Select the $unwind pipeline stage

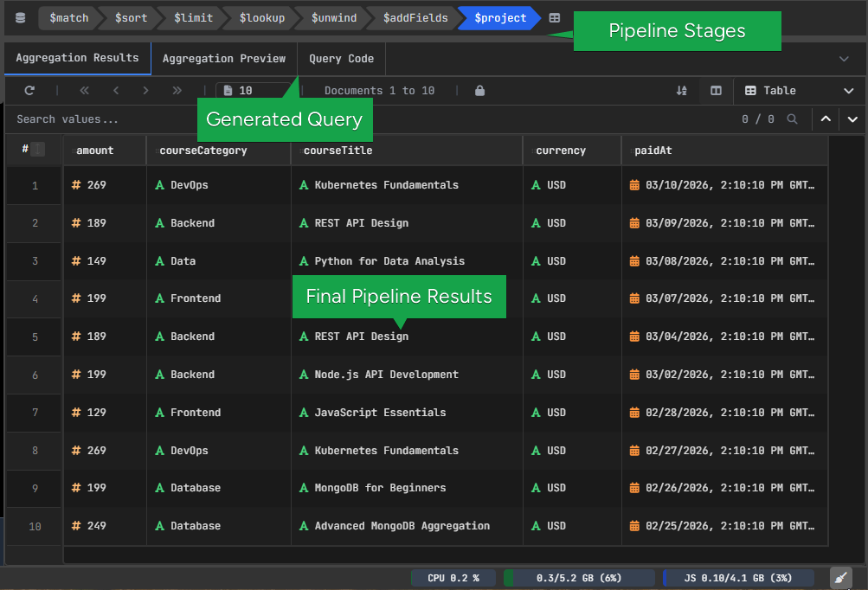tap(334, 17)
